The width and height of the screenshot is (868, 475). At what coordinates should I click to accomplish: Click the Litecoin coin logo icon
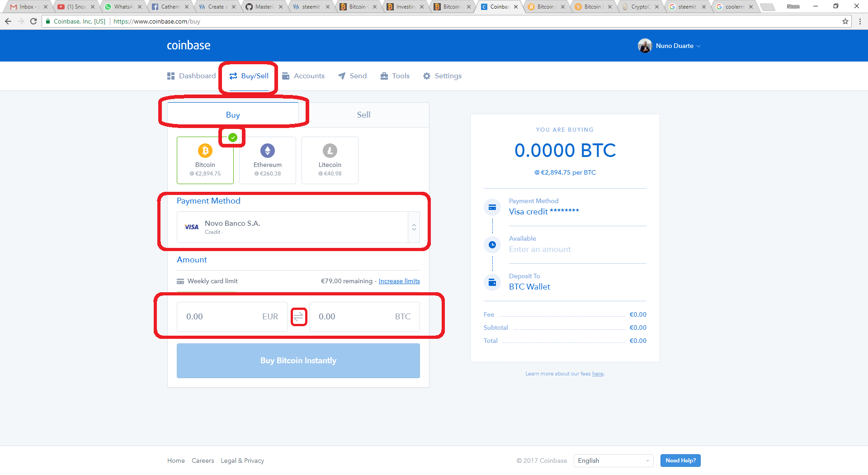point(330,151)
